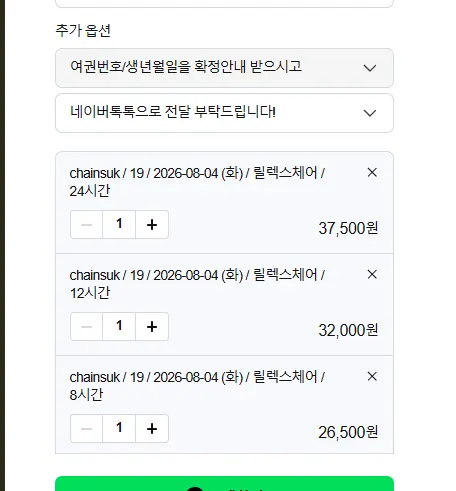The image size is (456, 491).
Task: Remove the 8시간 릴렉스체어 item
Action: pos(372,376)
